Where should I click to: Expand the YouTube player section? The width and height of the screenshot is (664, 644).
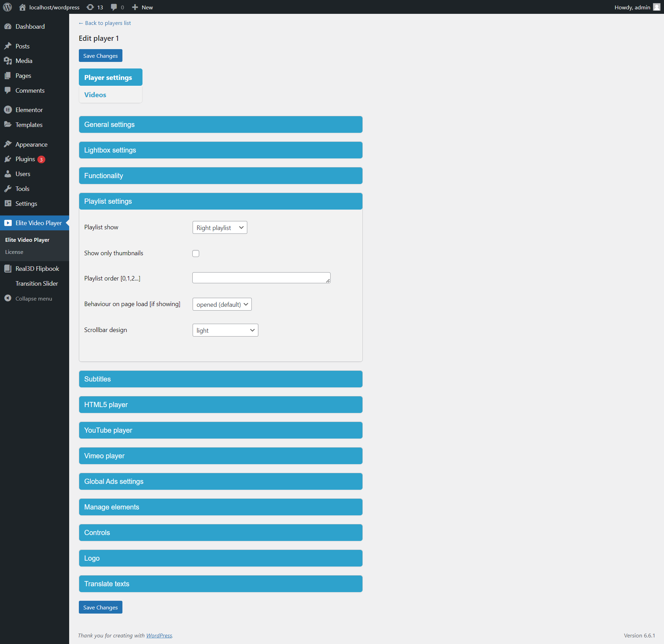(x=220, y=430)
